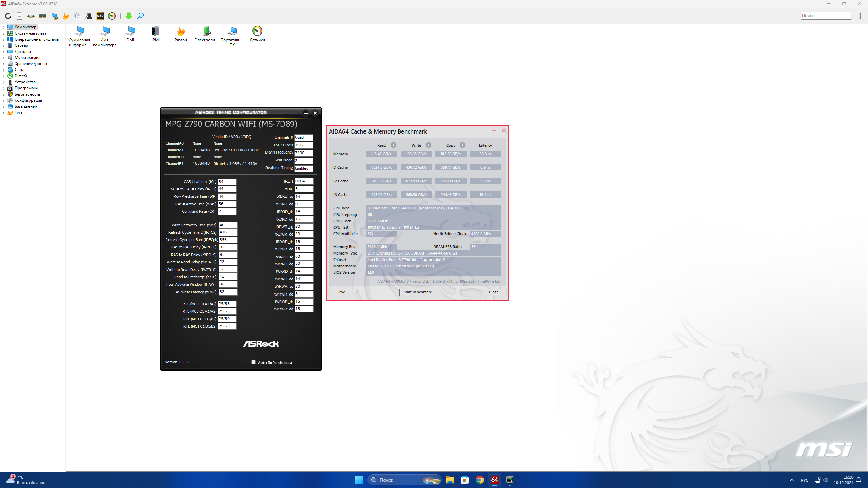The image size is (868, 488).
Task: Click the Refresh toolbar icon
Action: pos(8,16)
